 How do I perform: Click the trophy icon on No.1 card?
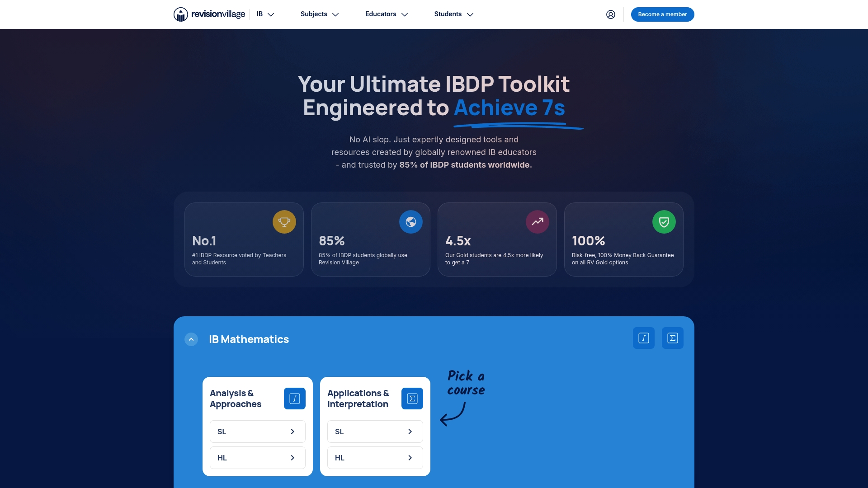coord(284,222)
